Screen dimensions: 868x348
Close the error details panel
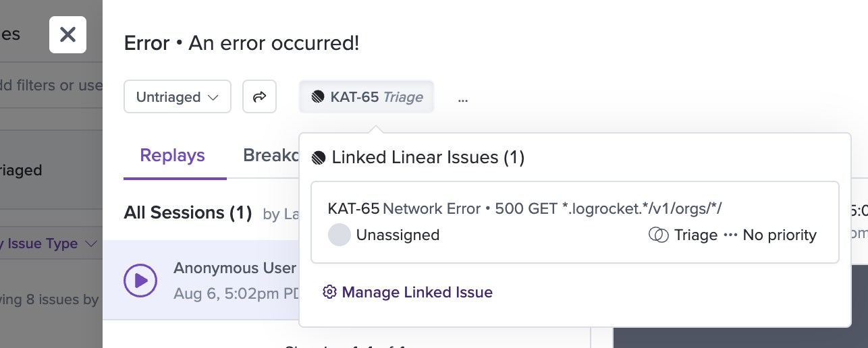pyautogui.click(x=67, y=34)
